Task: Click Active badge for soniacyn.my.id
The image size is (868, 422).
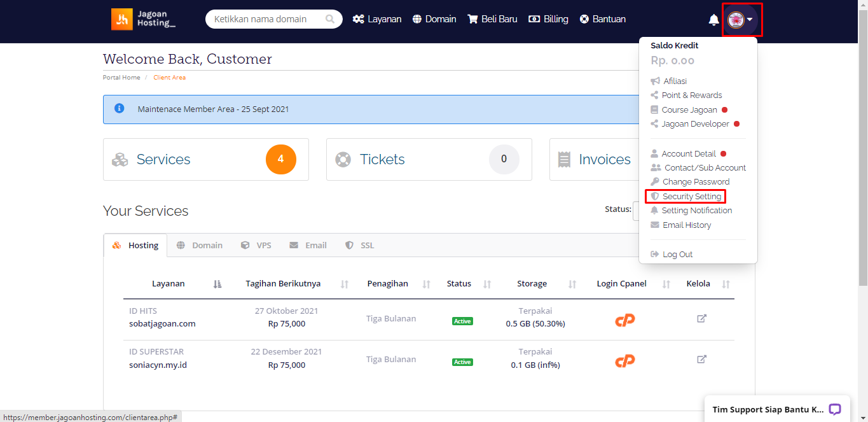Action: pyautogui.click(x=462, y=362)
